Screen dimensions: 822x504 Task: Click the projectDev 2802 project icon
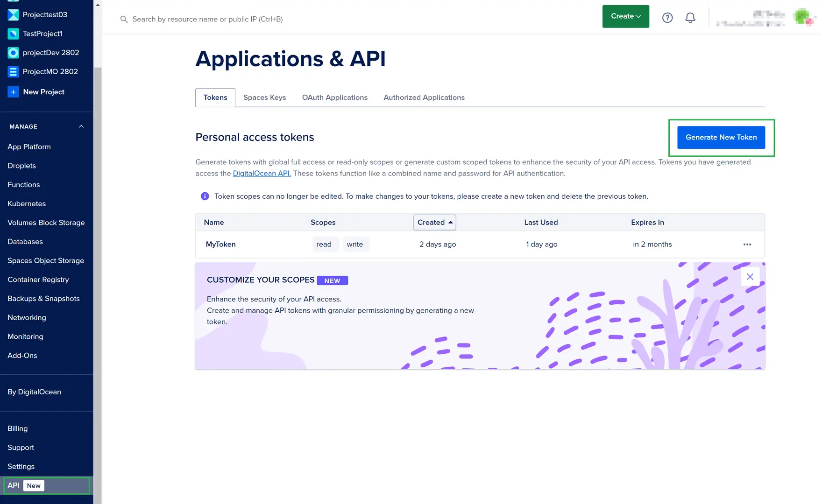(13, 53)
